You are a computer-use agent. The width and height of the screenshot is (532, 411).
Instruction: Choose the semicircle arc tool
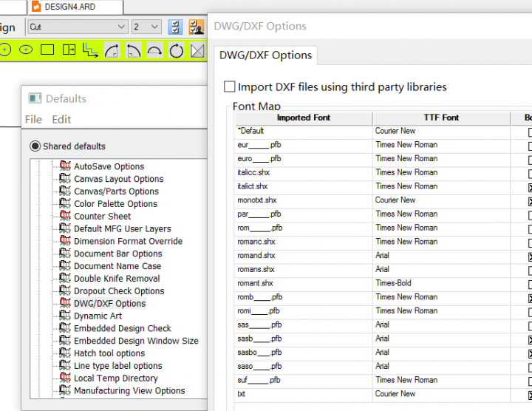click(154, 50)
